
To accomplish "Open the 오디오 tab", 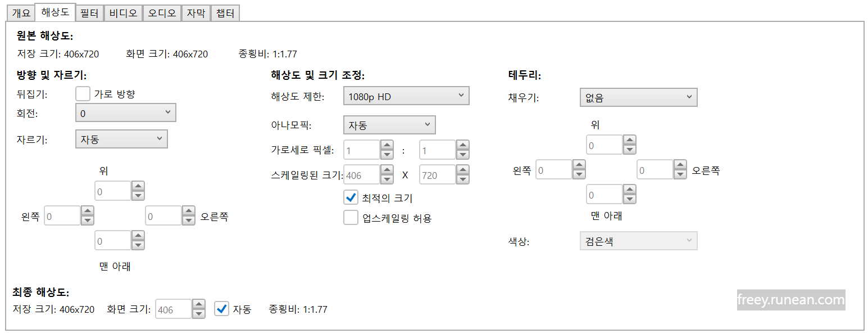I will point(162,12).
